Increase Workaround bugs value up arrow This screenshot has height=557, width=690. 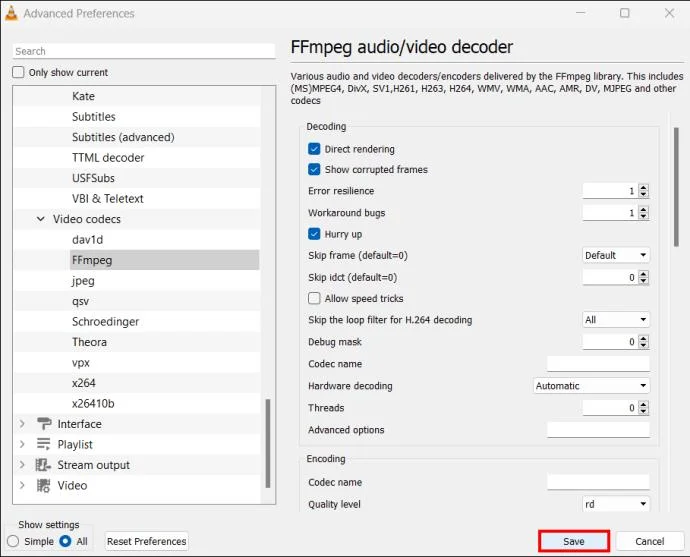[643, 209]
